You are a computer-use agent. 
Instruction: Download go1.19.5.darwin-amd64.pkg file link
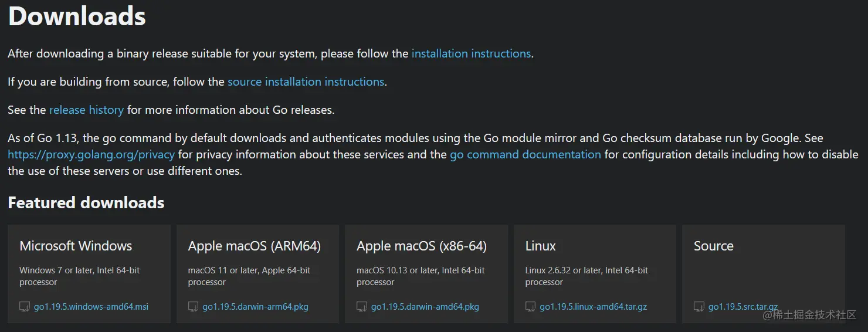pyautogui.click(x=425, y=307)
